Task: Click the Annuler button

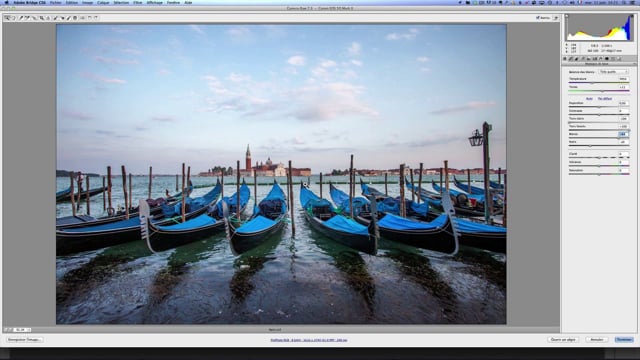Action: pos(597,340)
